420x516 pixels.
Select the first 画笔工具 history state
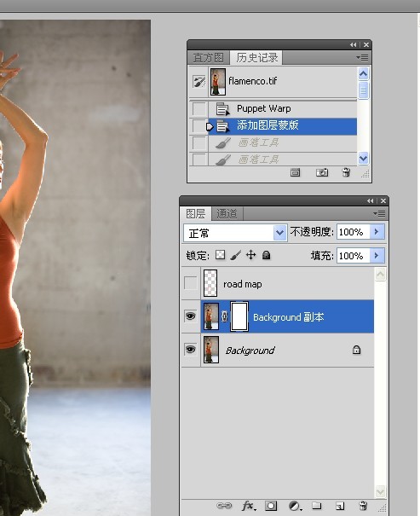[x=283, y=143]
